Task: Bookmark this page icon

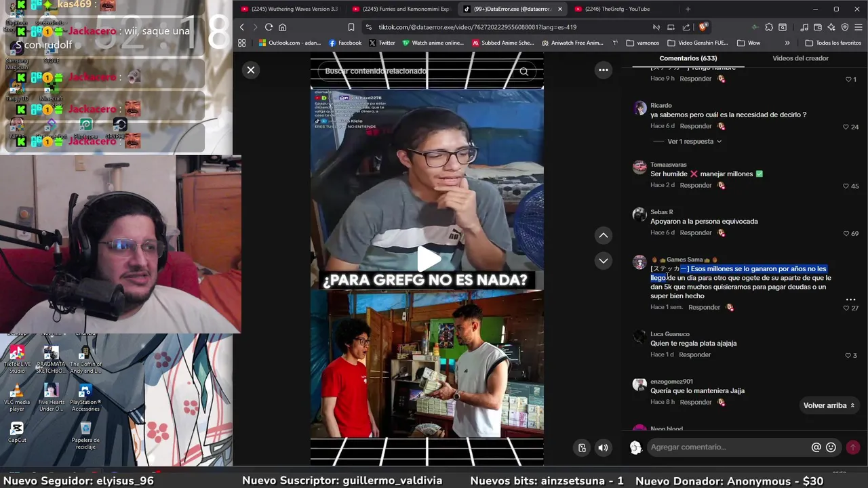Action: tap(351, 27)
